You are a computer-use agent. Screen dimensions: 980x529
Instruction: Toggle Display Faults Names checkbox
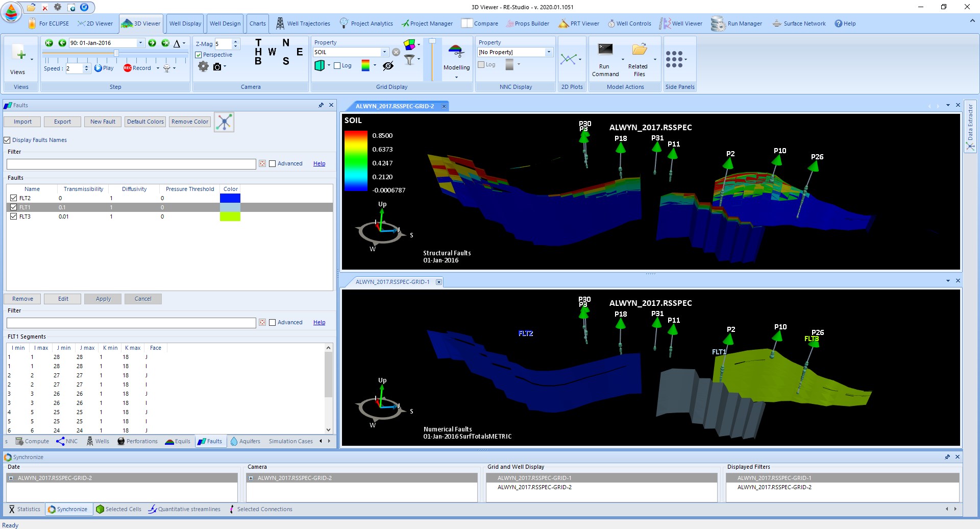pyautogui.click(x=7, y=140)
